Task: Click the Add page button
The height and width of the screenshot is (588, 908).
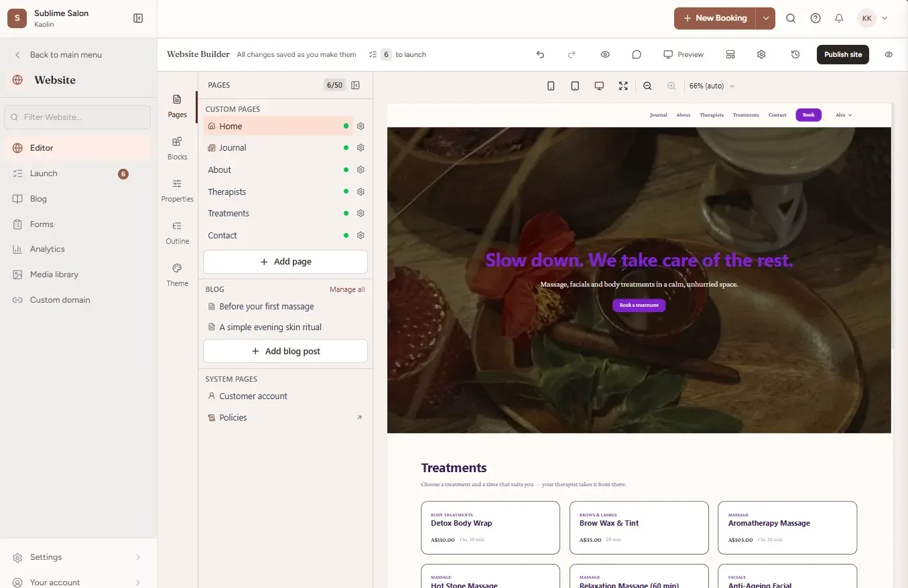Action: (x=285, y=262)
